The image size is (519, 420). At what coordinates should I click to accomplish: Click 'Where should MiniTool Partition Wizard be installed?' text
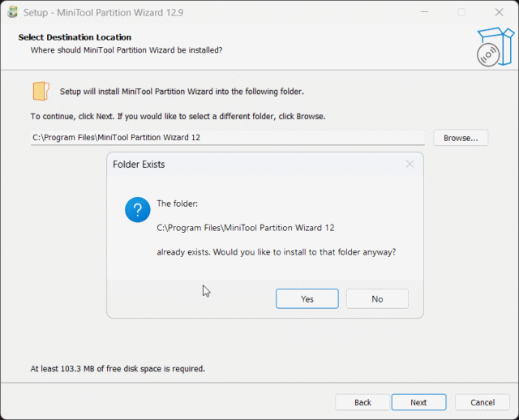[127, 50]
